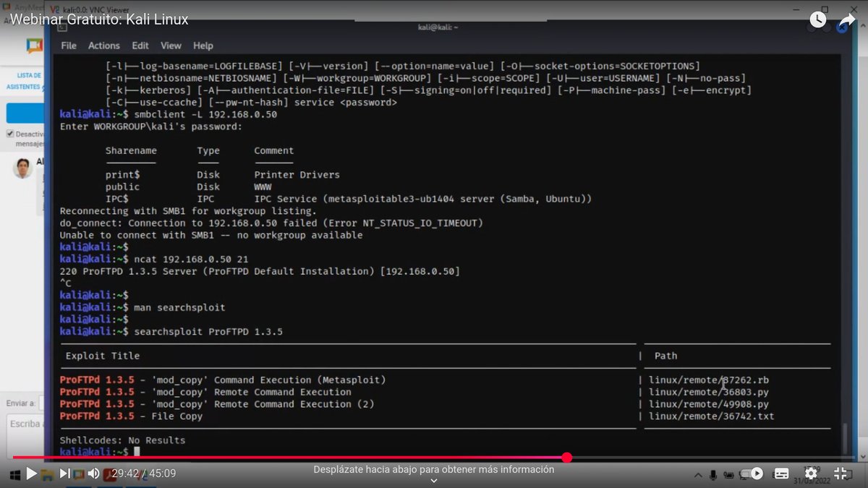The width and height of the screenshot is (868, 488).
Task: Click the 'smbclient -L 192.168.0.50' command
Action: point(205,115)
